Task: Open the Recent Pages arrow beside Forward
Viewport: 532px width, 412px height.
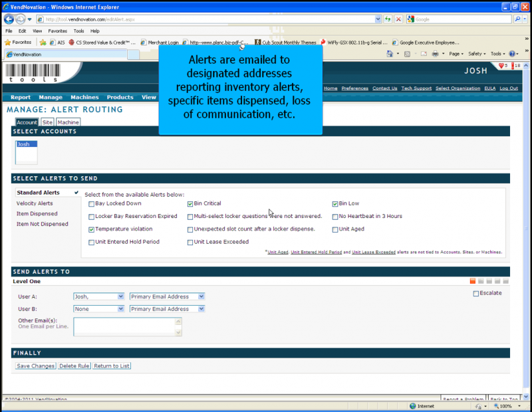Action: tap(29, 19)
